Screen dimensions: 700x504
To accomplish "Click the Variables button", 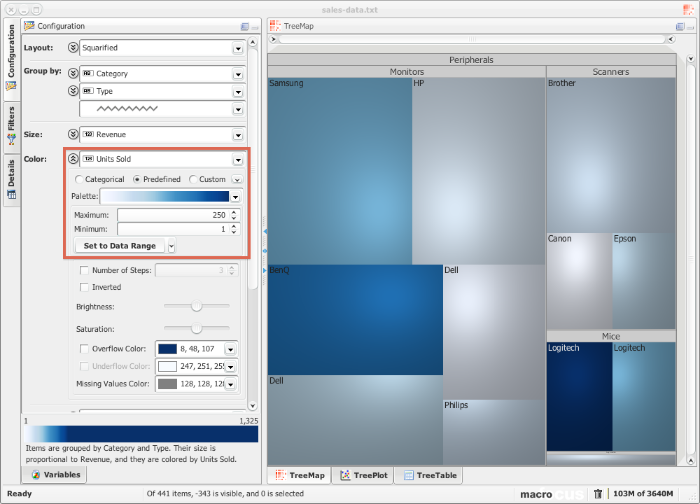I will 56,475.
